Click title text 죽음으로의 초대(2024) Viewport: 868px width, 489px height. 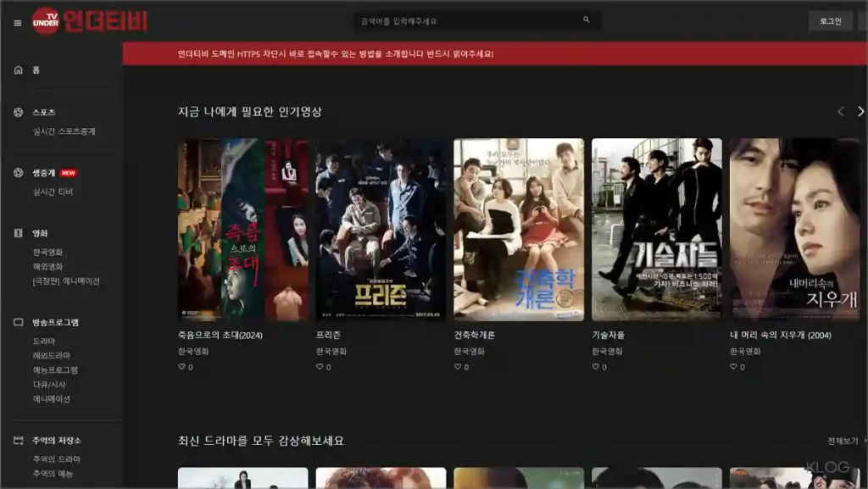[x=220, y=336]
